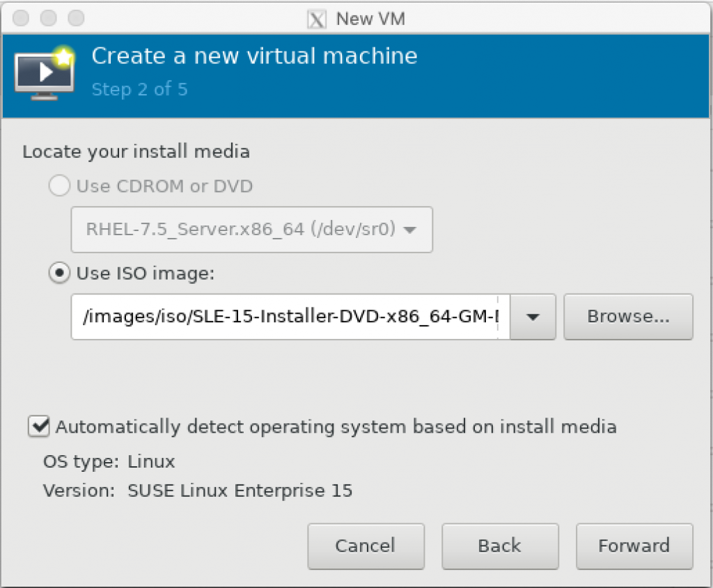Open the CDROM device selection dropdown
This screenshot has height=588, width=713.
(411, 230)
